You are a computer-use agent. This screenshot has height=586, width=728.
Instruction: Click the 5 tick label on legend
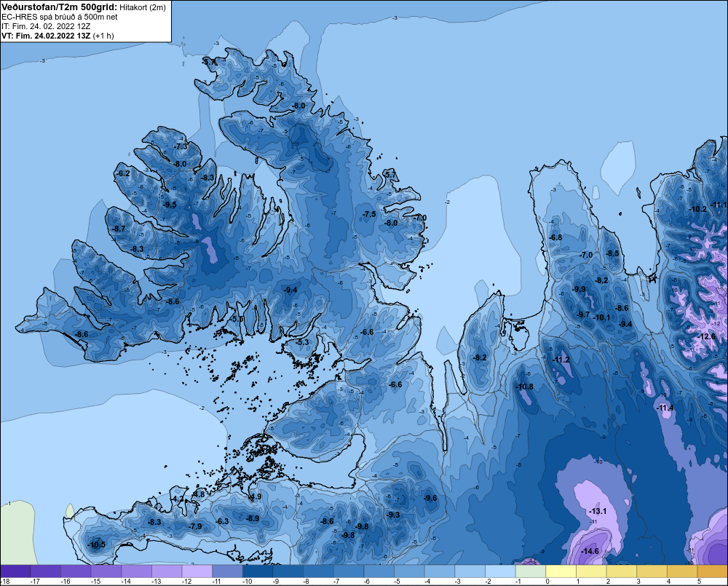(x=699, y=582)
